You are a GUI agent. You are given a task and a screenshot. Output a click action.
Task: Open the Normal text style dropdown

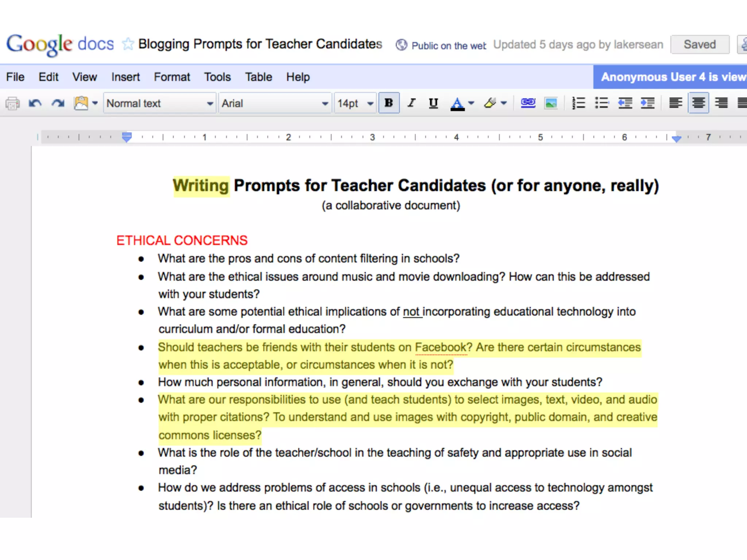pyautogui.click(x=160, y=104)
